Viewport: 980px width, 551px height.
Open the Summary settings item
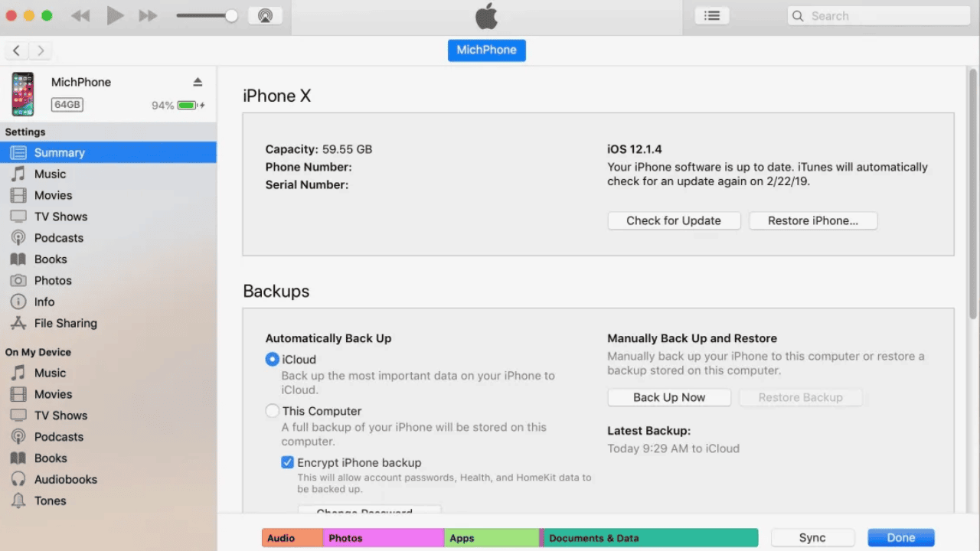click(x=108, y=152)
